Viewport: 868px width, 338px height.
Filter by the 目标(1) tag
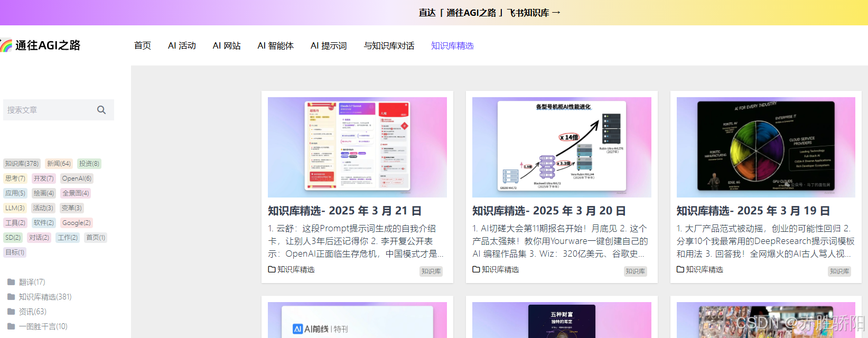click(15, 252)
